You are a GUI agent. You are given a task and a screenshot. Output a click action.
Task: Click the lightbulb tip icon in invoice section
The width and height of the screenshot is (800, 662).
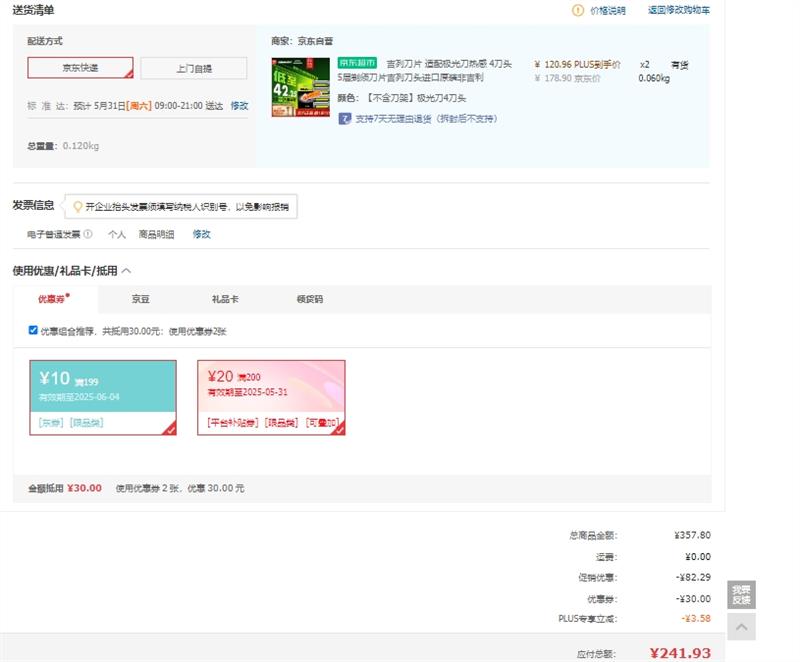77,207
